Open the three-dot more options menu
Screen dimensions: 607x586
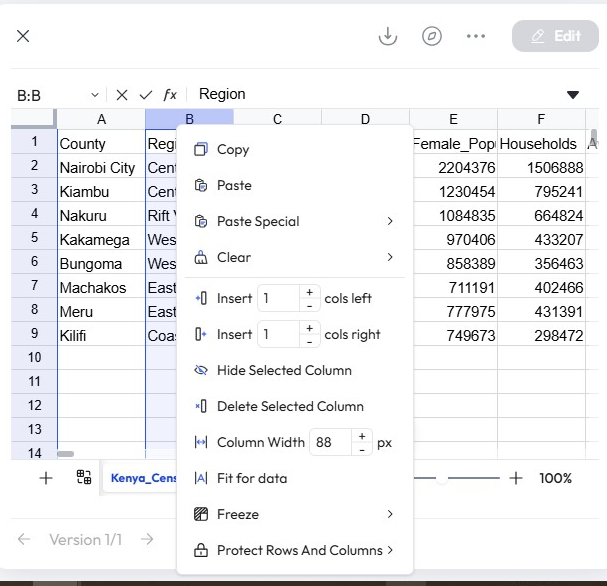[x=476, y=36]
